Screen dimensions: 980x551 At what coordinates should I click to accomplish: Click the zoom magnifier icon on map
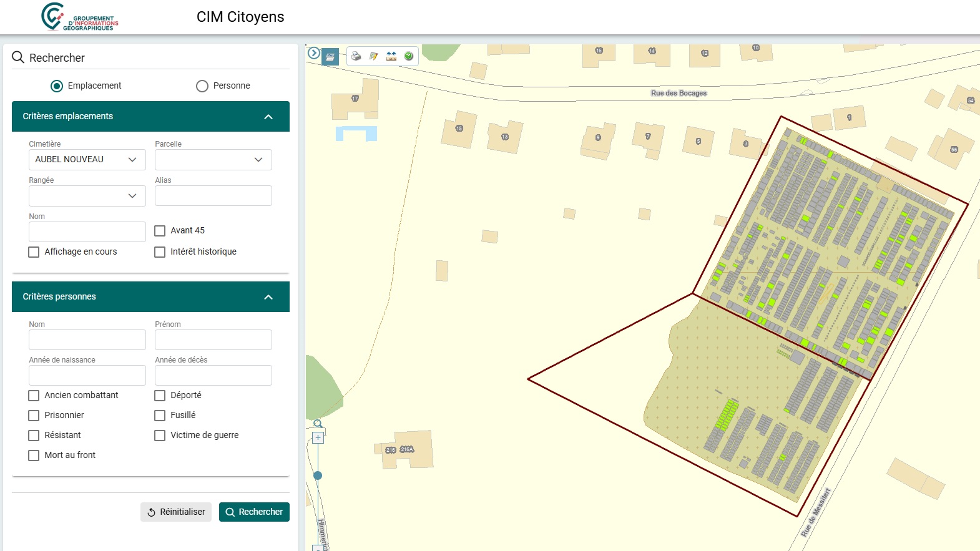[x=318, y=424]
